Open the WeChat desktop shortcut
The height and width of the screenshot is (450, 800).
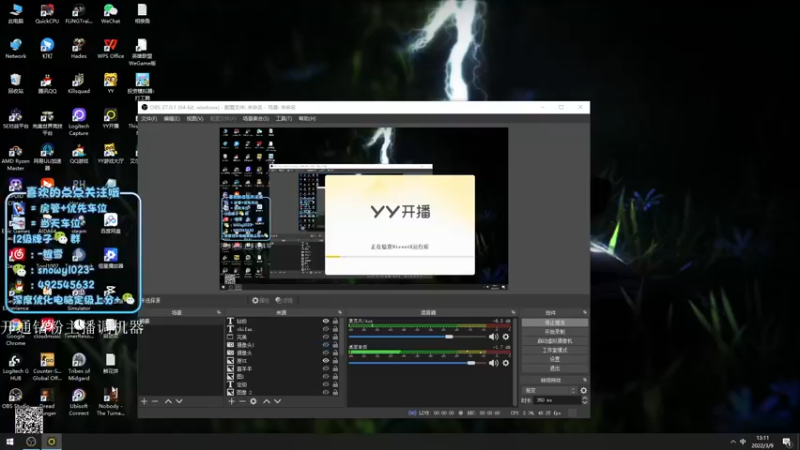click(x=110, y=14)
